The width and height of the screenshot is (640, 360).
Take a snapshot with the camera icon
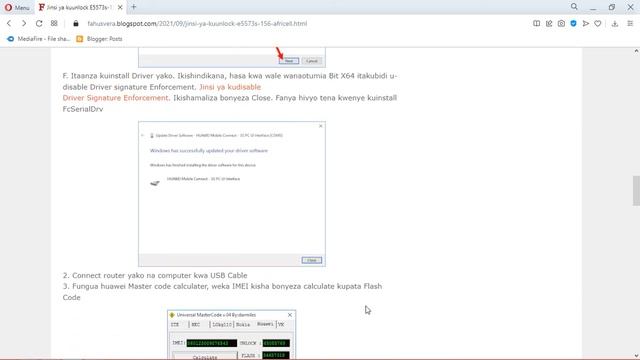click(x=561, y=24)
